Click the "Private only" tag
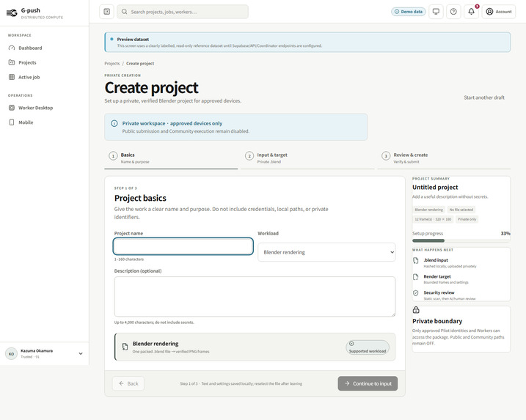The height and width of the screenshot is (420, 526). click(x=467, y=219)
